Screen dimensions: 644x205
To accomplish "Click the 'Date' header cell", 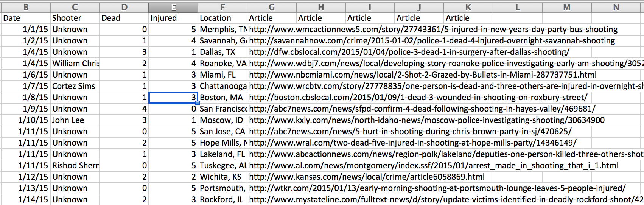I will 26,18.
